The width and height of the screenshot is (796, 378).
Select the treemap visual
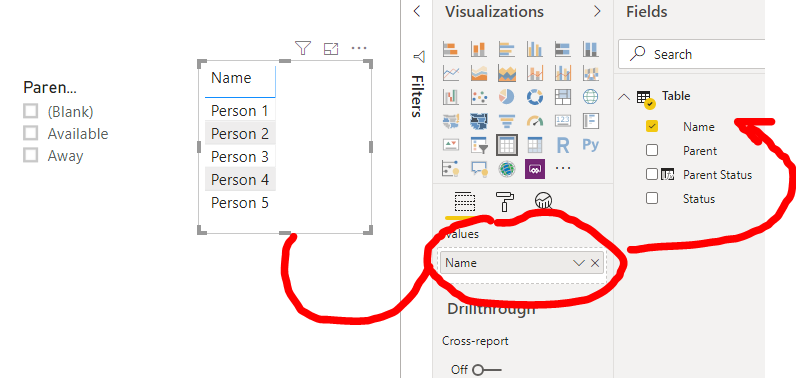click(x=562, y=96)
